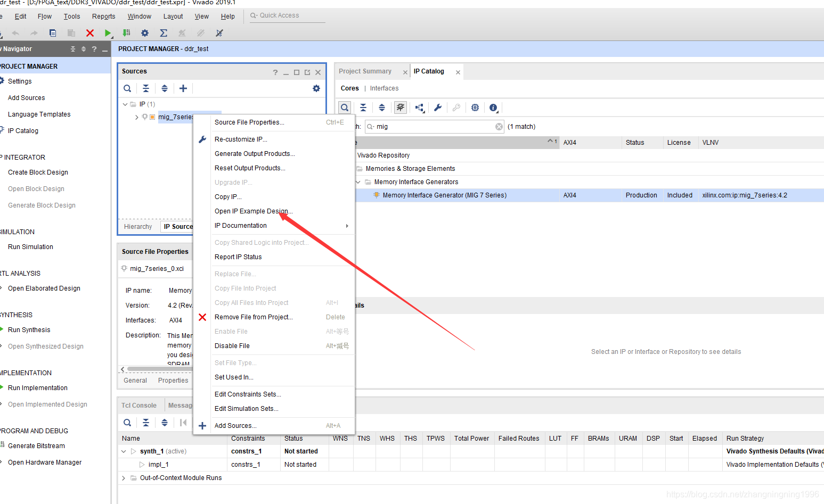Image resolution: width=824 pixels, height=504 pixels.
Task: Collapse all in the bottom runs panel
Action: (x=146, y=423)
